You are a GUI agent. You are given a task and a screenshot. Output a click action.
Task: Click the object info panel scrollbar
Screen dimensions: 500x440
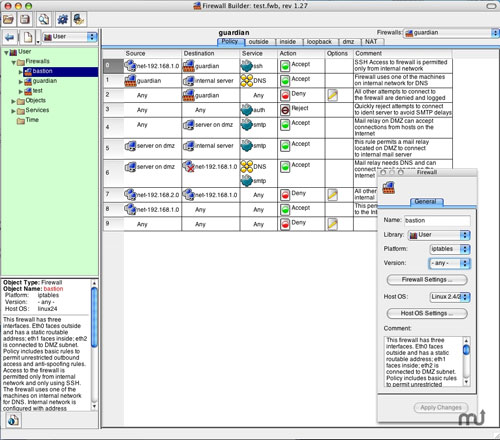[94, 345]
